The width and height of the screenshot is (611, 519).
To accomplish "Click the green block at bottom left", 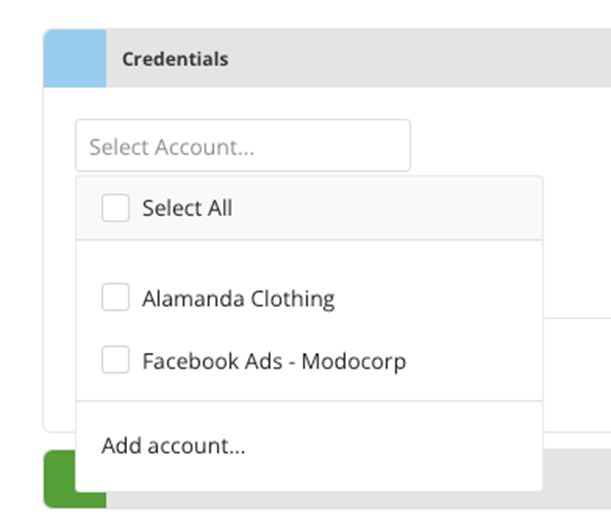I will 59,479.
